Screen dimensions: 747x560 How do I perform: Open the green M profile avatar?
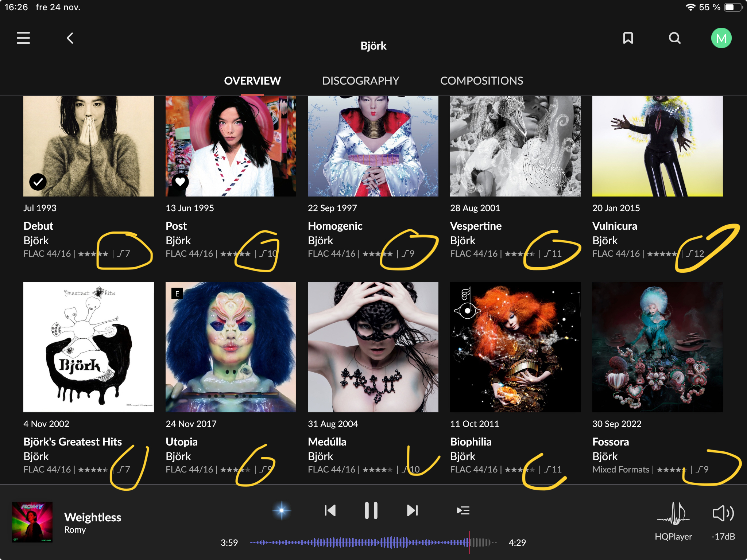point(721,38)
